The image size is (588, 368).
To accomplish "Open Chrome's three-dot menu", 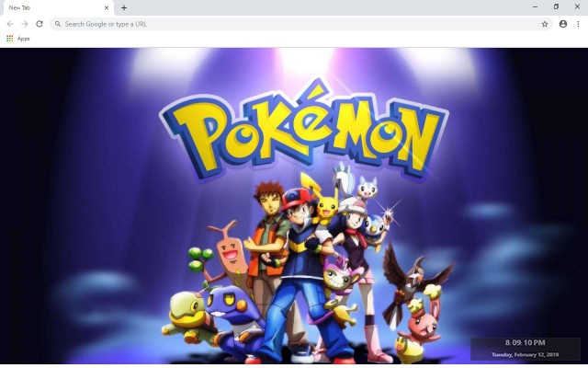I will tap(578, 24).
